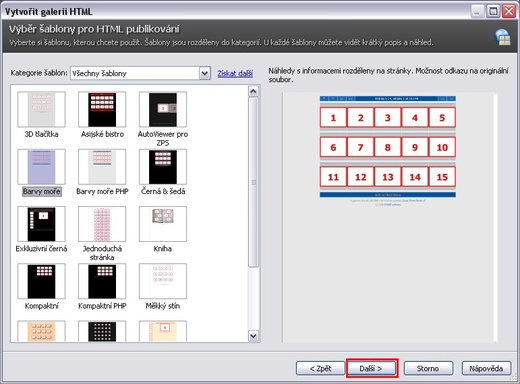Open the Získat další link
This screenshot has width=520, height=384.
pyautogui.click(x=235, y=73)
